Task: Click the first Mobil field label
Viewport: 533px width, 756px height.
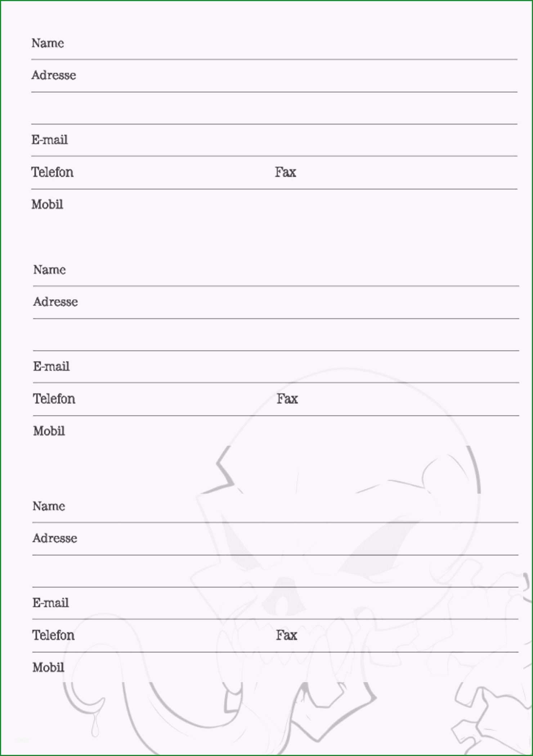Action: tap(47, 204)
